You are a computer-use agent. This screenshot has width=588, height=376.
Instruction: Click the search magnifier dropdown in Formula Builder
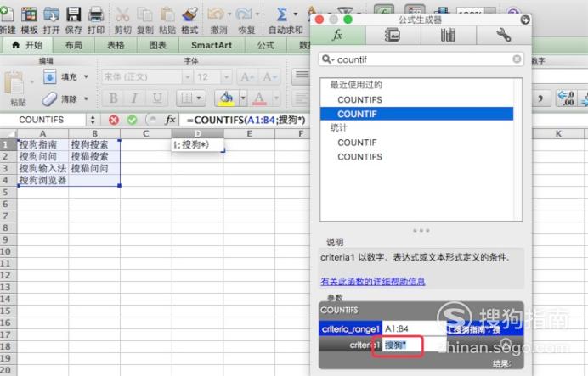click(328, 59)
